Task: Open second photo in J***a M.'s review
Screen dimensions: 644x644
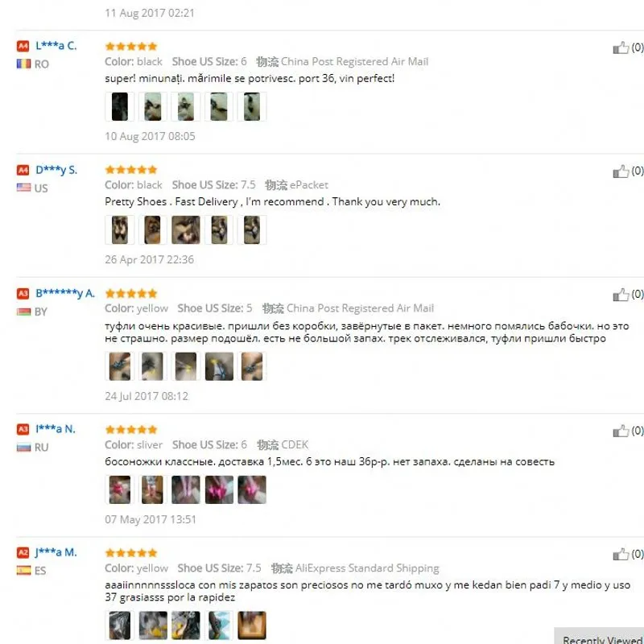Action: pos(153,625)
